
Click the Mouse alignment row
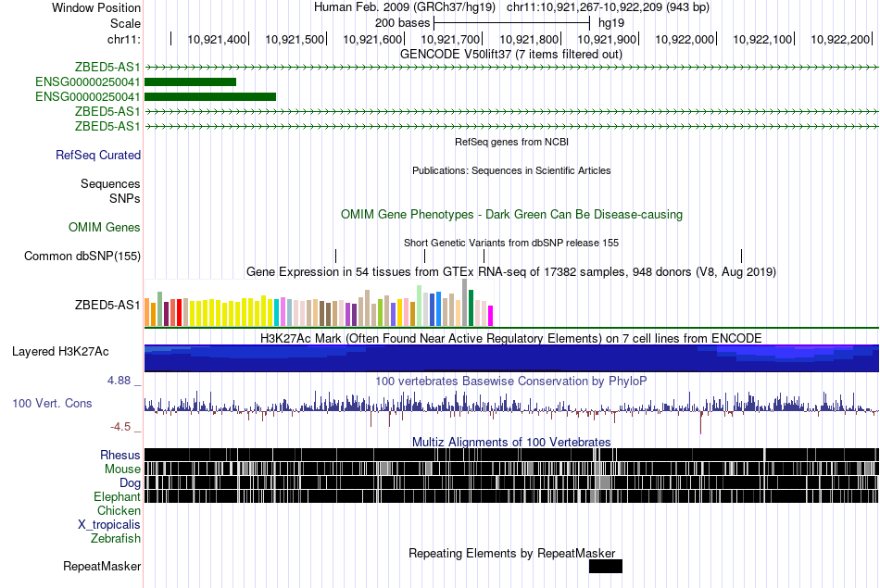click(x=511, y=469)
